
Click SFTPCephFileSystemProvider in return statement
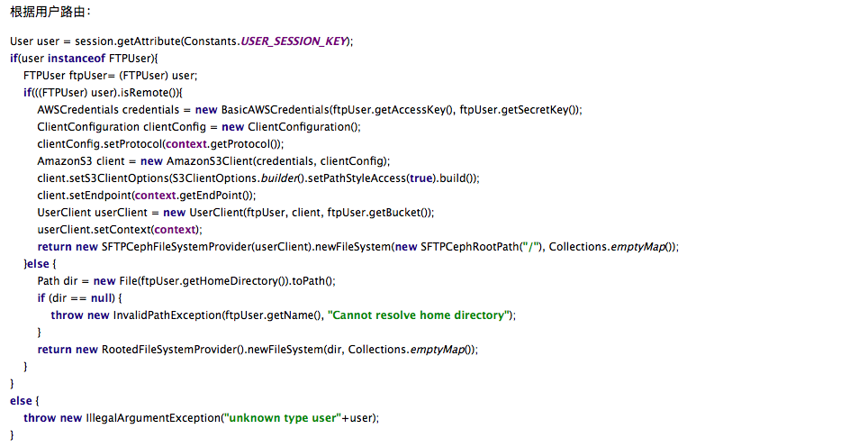click(x=176, y=247)
